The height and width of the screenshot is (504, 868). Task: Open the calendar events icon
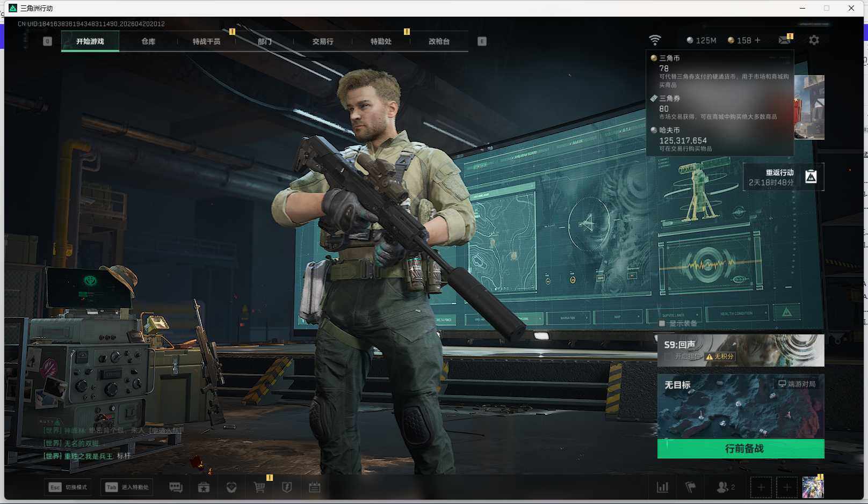[x=315, y=487]
